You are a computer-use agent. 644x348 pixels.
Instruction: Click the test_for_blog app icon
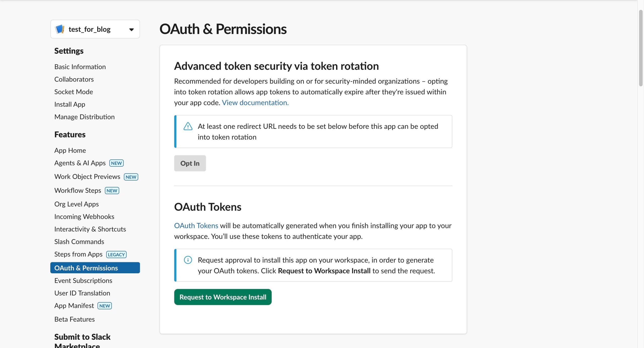[60, 29]
